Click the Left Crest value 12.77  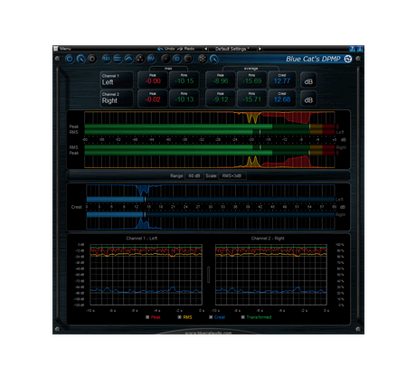tap(282, 81)
